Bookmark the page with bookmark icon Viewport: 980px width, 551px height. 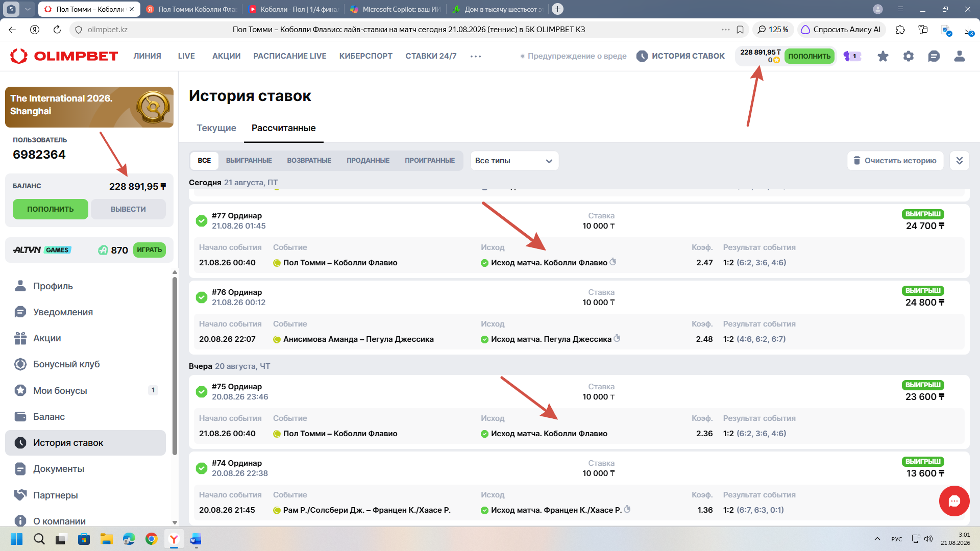[x=740, y=30]
